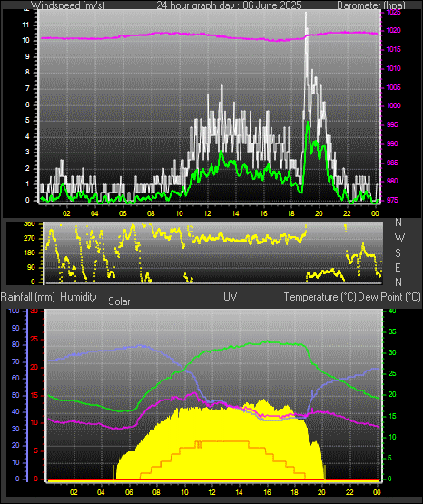Click the wind direction scale value 180
This screenshot has height=504, width=423.
click(x=29, y=253)
